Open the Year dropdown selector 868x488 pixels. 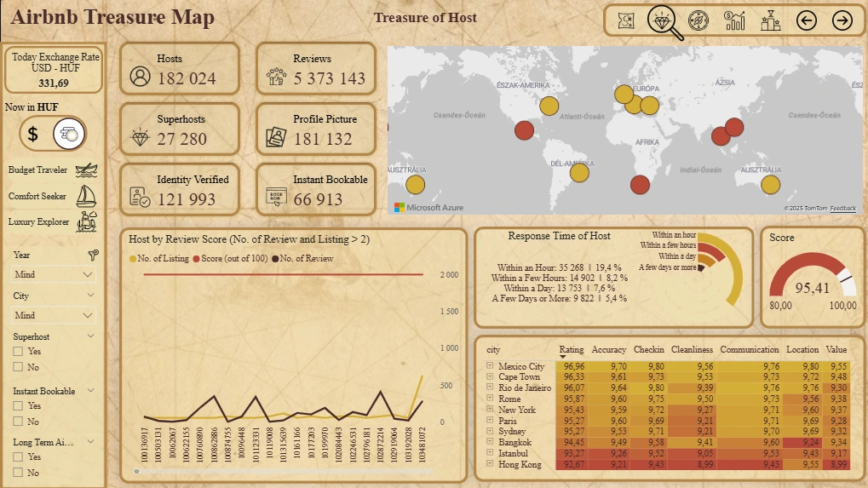coord(55,275)
